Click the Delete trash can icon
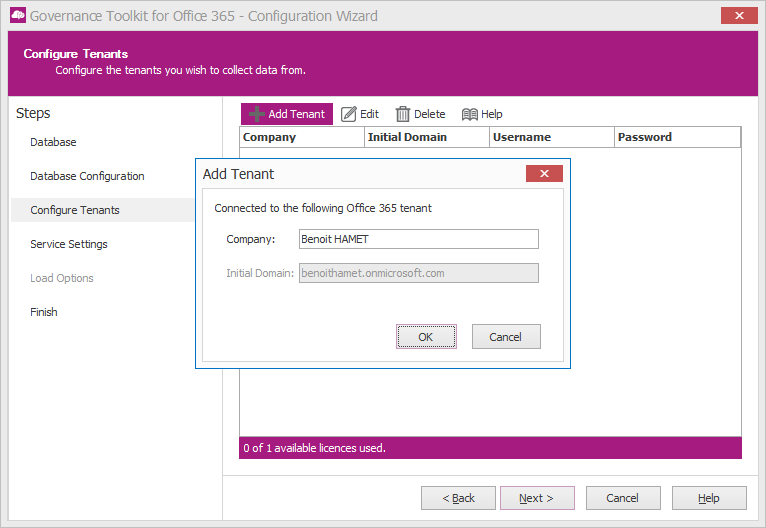This screenshot has width=766, height=528. click(403, 114)
